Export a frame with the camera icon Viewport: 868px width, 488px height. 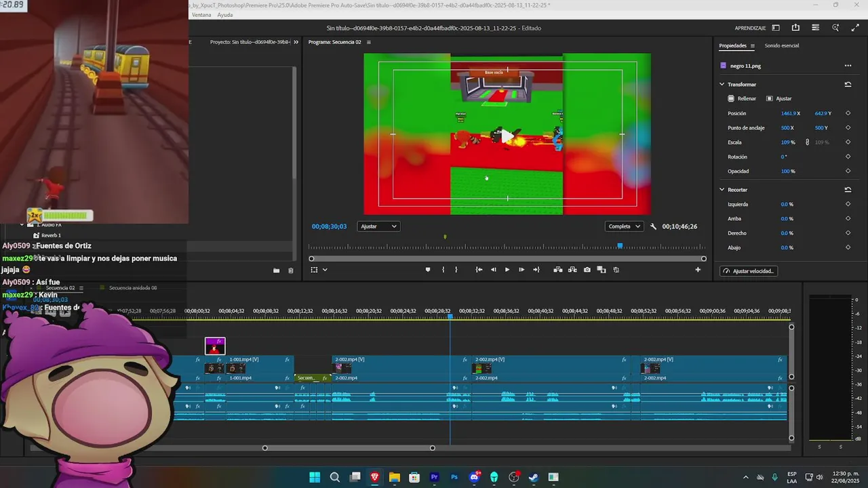587,270
